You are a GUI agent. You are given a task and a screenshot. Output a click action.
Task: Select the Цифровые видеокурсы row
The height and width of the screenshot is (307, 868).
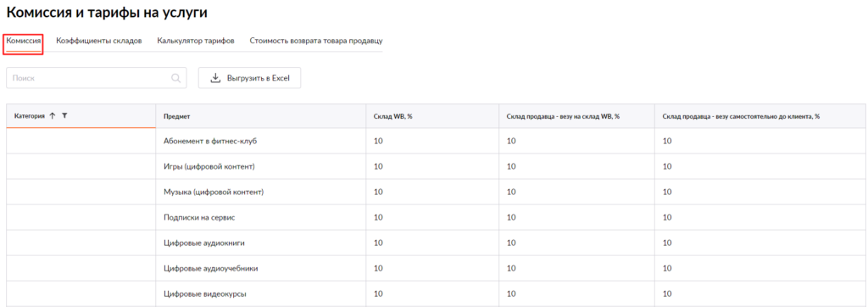(x=436, y=293)
